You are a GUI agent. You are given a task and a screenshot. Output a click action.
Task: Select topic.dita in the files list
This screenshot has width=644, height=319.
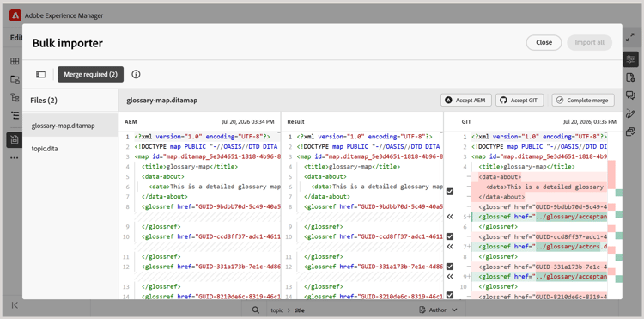pyautogui.click(x=70, y=149)
